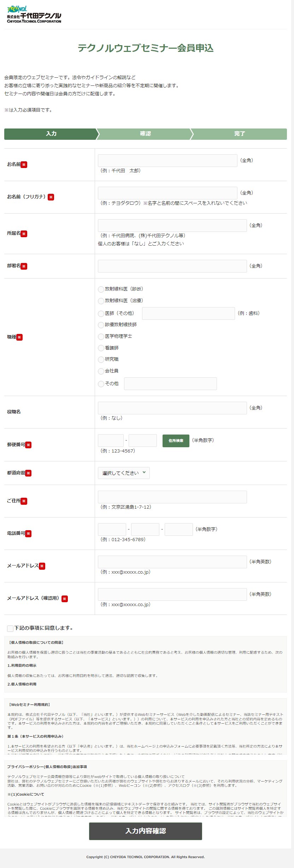The height and width of the screenshot is (868, 294).
Task: Pick the 研究職 radio button
Action: (x=101, y=359)
